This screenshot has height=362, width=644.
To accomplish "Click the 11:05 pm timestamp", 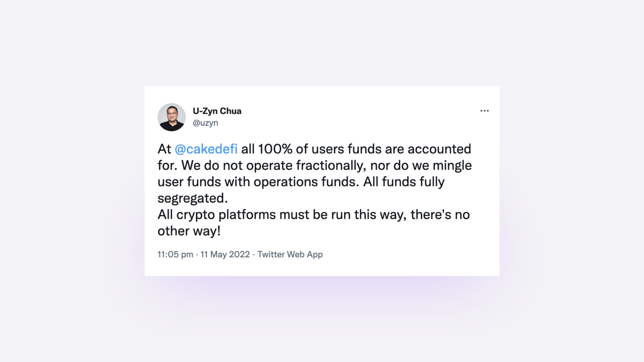I will (175, 254).
